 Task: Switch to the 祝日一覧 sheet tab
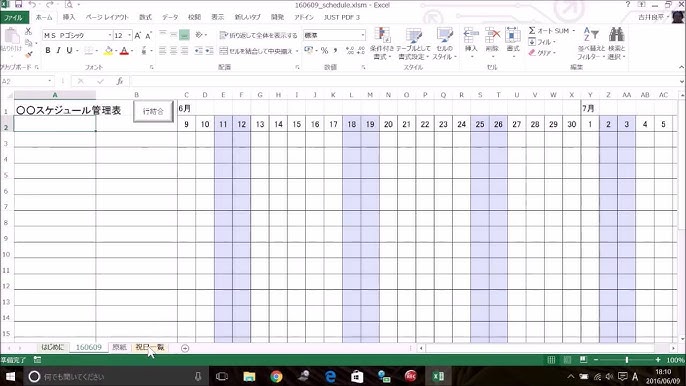point(150,347)
